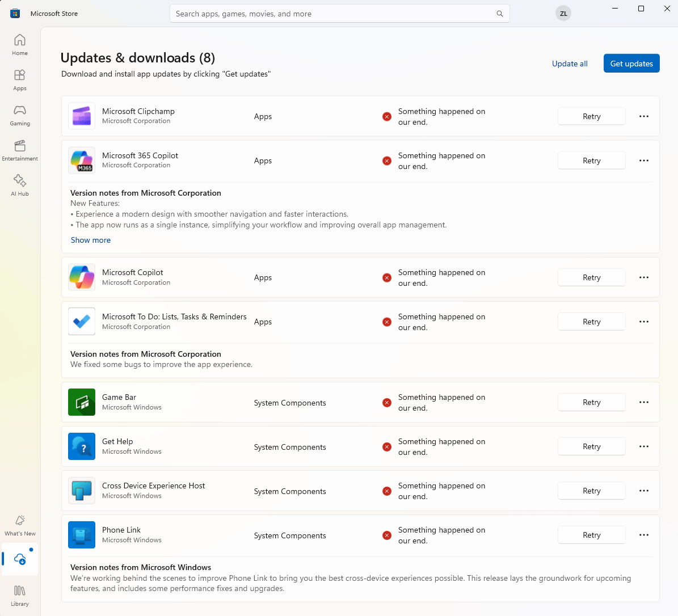Click the search magnifier icon
Screen dimensions: 678x616
coord(499,14)
